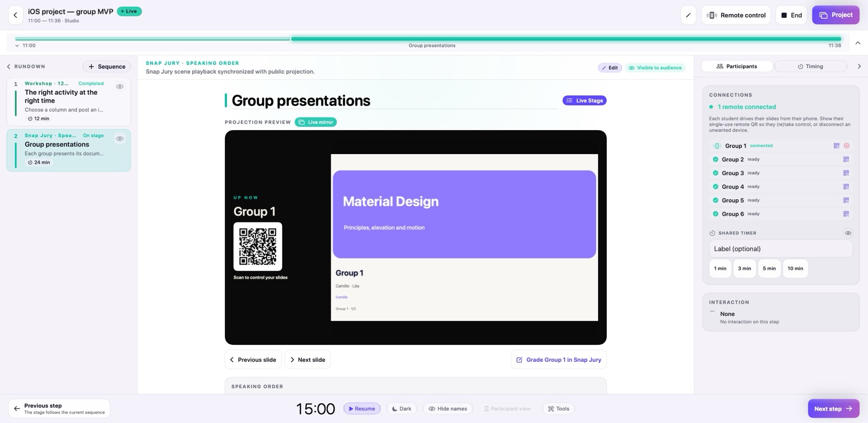Set shared timer to 10 min
Viewport: 868px width, 423px height.
tap(795, 268)
